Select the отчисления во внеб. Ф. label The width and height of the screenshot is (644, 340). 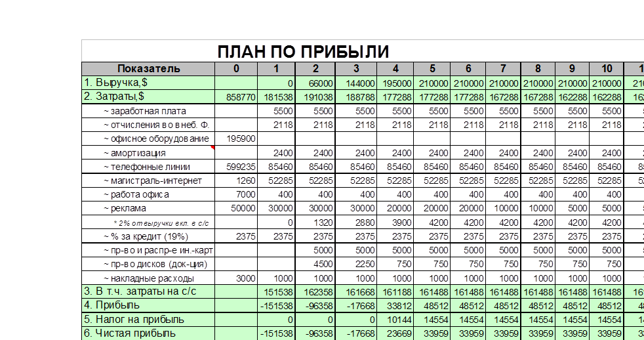tap(148, 125)
